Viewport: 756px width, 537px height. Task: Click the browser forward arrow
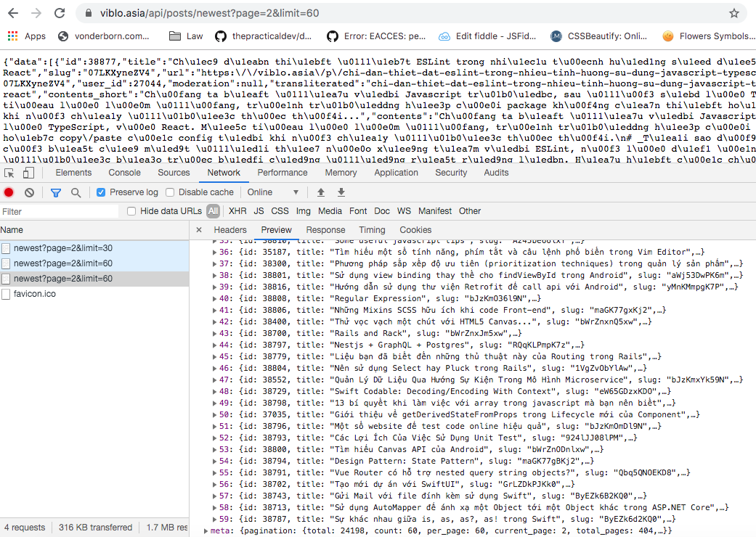36,13
